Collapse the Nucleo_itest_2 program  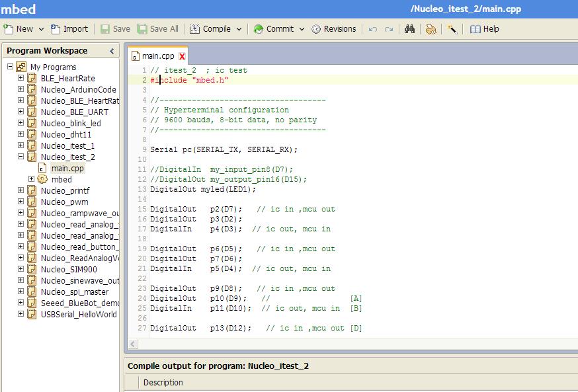21,157
